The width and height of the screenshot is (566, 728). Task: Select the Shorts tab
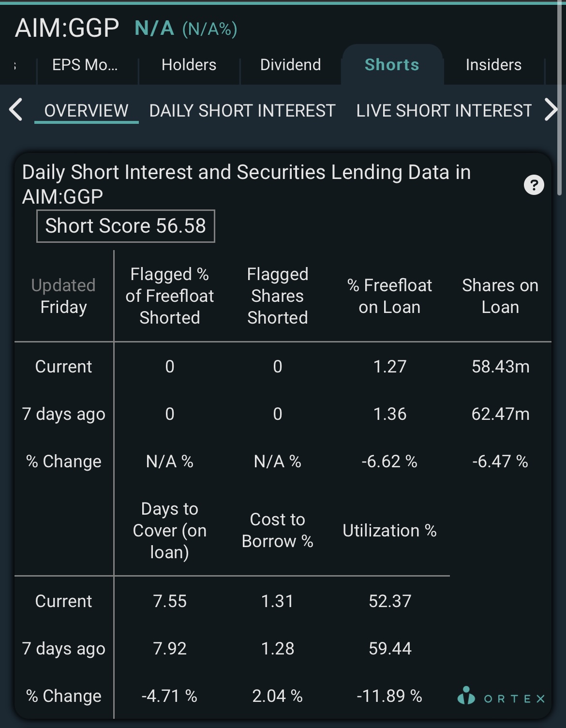(392, 65)
